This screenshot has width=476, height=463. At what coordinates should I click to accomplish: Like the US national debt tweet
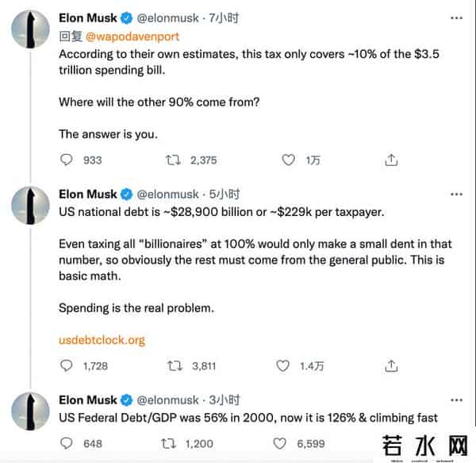(283, 365)
